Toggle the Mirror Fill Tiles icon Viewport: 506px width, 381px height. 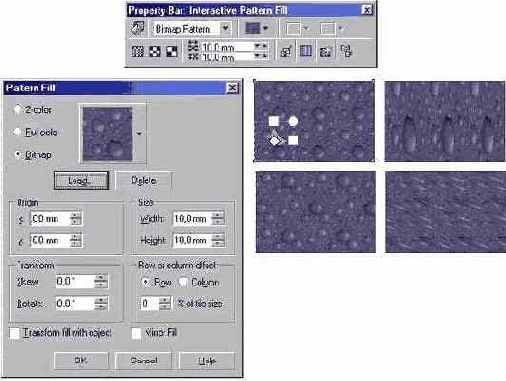(306, 51)
